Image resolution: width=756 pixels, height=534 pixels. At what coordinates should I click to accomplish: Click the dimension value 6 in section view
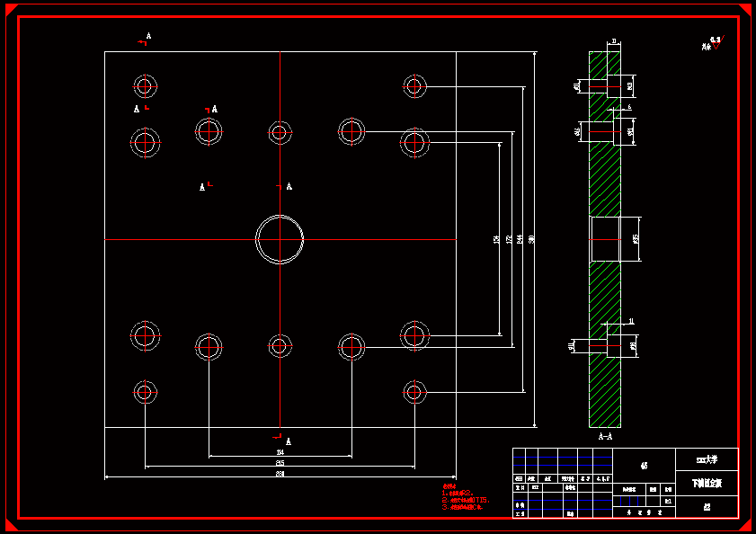[629, 107]
